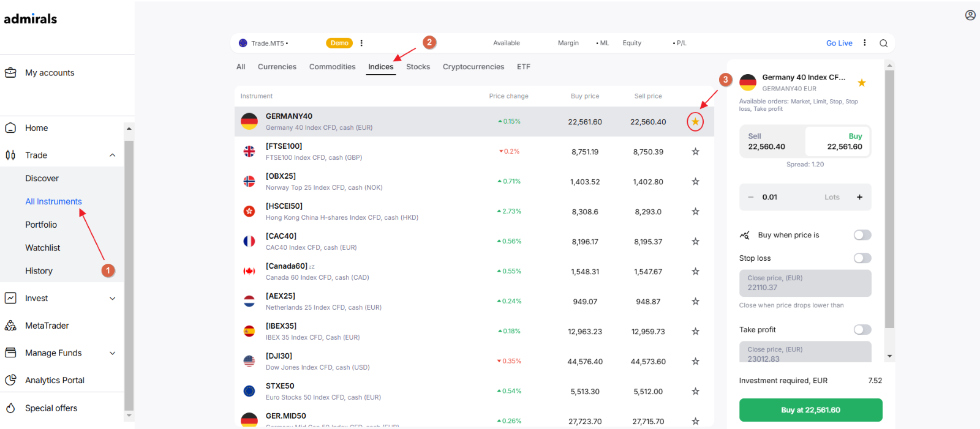Turn on the Stop loss switch
This screenshot has width=980, height=429.
tap(862, 258)
